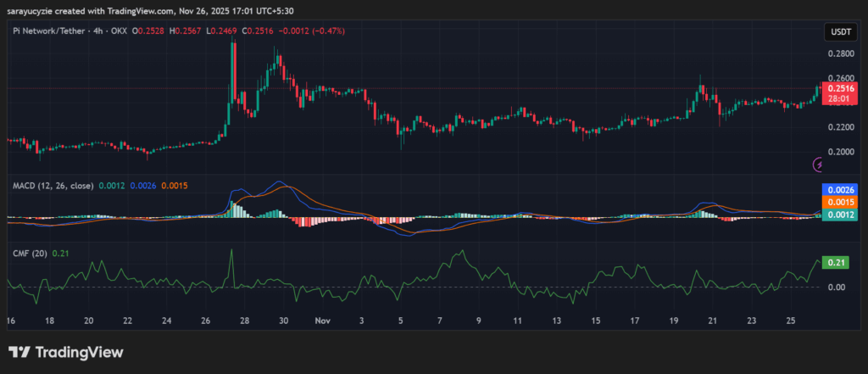Click the green 0.21 CMF value label

point(837,263)
